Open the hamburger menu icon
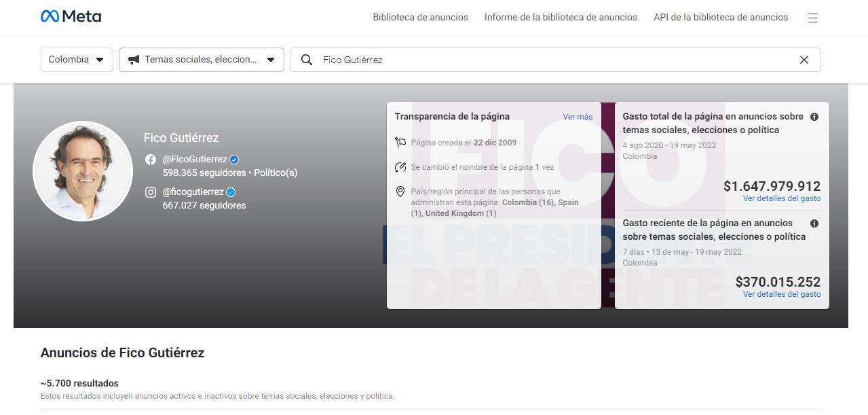 point(813,18)
